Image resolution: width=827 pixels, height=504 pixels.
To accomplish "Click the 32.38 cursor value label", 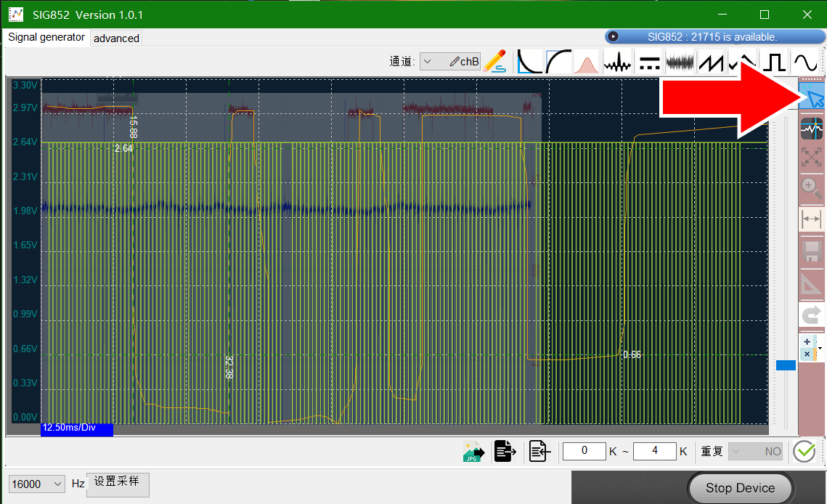I will [229, 367].
